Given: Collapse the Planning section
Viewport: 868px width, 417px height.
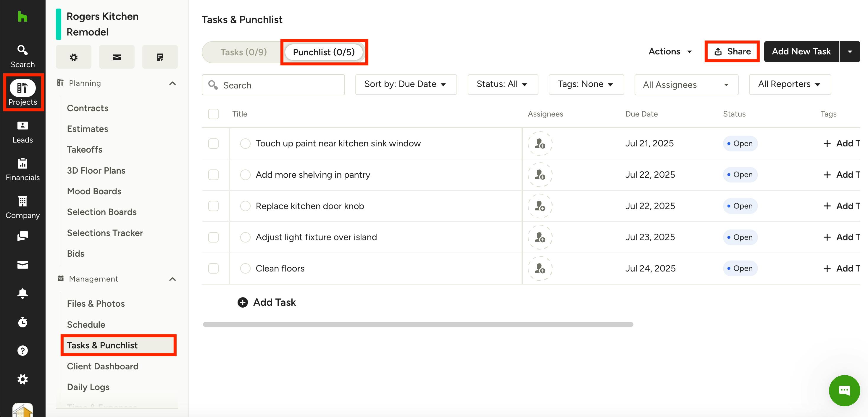Looking at the screenshot, I should pos(172,83).
